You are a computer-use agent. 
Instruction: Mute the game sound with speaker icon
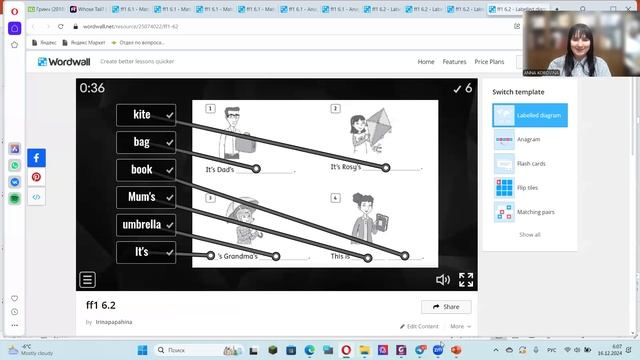pos(443,280)
